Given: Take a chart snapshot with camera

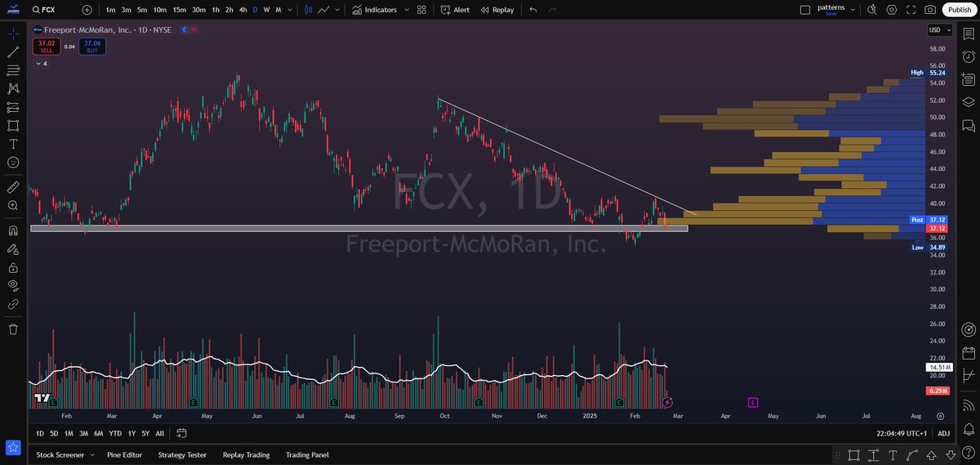Looking at the screenshot, I should click(930, 10).
